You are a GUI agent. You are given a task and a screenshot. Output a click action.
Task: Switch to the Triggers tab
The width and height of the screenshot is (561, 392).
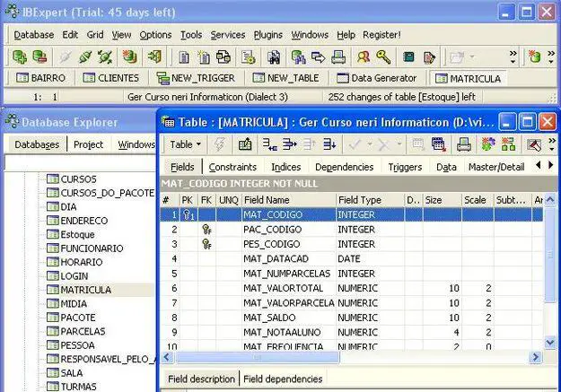click(x=405, y=167)
